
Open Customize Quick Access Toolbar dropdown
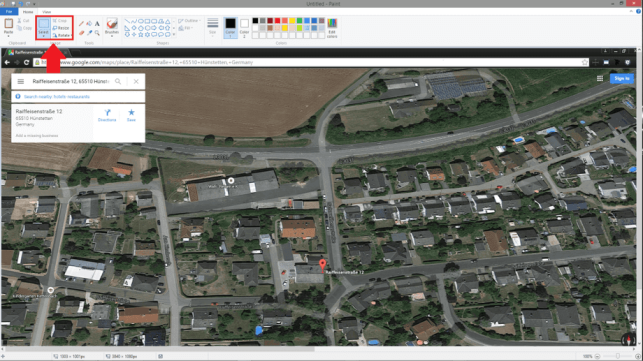[34, 4]
